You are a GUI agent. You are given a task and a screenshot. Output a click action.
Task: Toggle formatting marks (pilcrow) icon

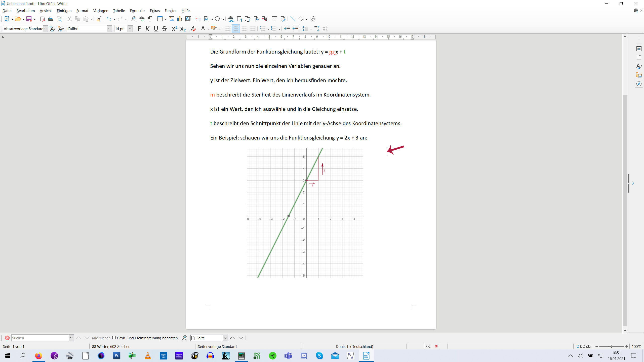click(150, 19)
